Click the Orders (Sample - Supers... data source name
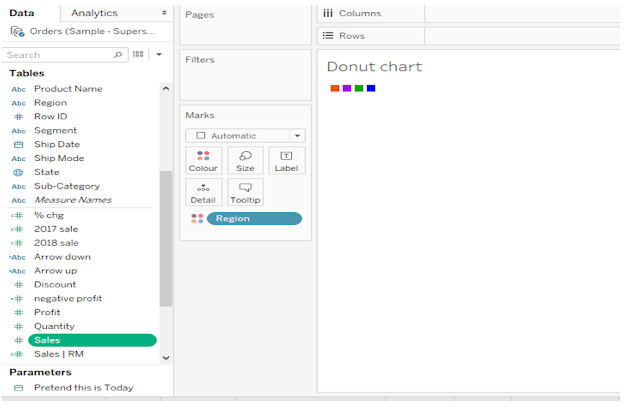628x411 pixels. [92, 31]
